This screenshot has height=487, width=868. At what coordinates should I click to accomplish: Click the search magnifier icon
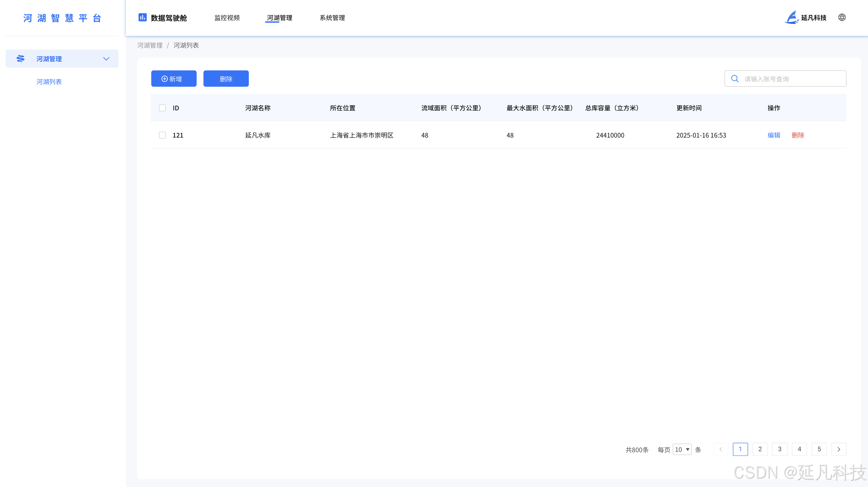735,79
